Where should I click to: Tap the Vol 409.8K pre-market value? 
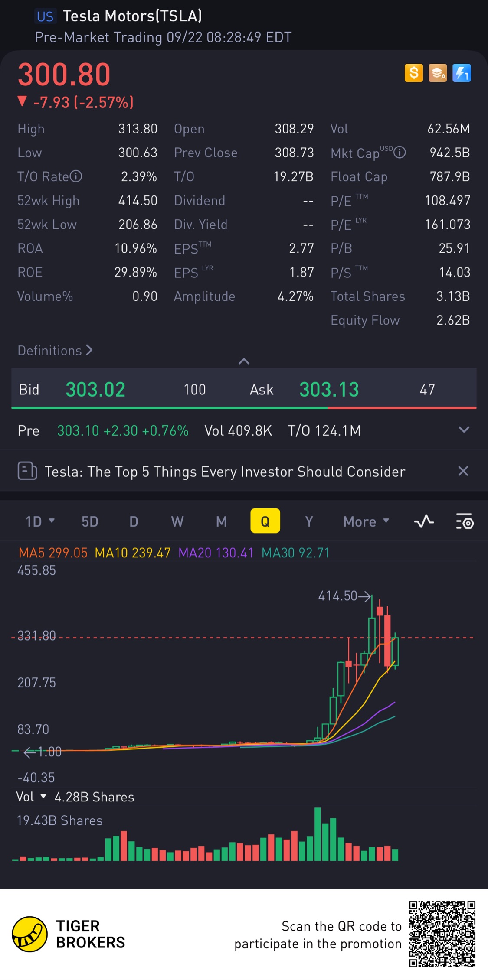point(238,430)
